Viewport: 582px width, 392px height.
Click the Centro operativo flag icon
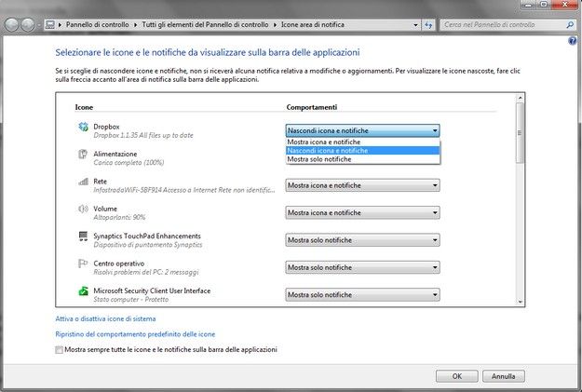tap(83, 265)
